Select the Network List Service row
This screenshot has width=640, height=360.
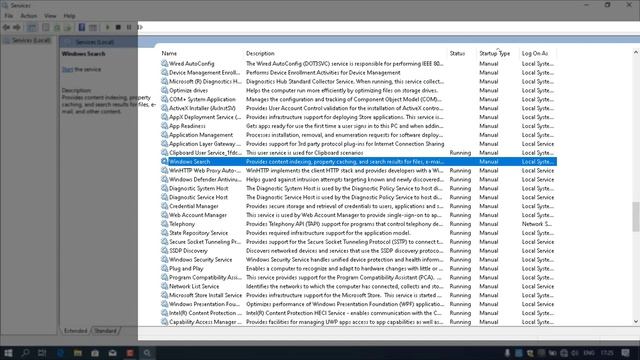tap(358, 286)
